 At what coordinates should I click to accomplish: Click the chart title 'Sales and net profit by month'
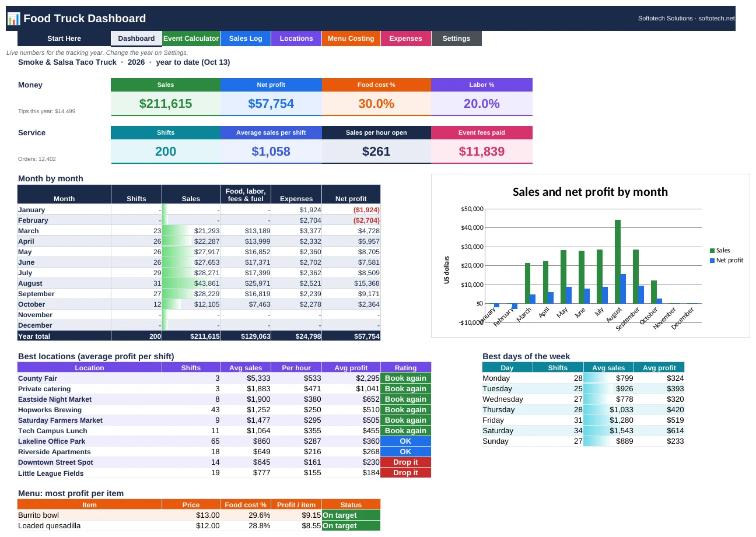tap(590, 192)
